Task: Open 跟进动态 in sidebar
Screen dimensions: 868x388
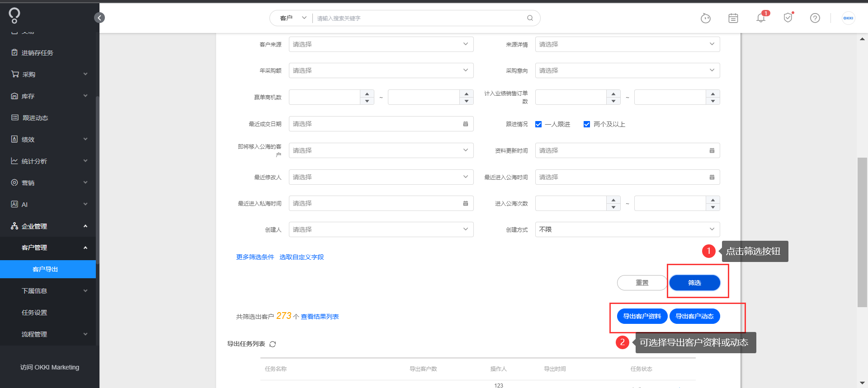Action: (x=48, y=118)
